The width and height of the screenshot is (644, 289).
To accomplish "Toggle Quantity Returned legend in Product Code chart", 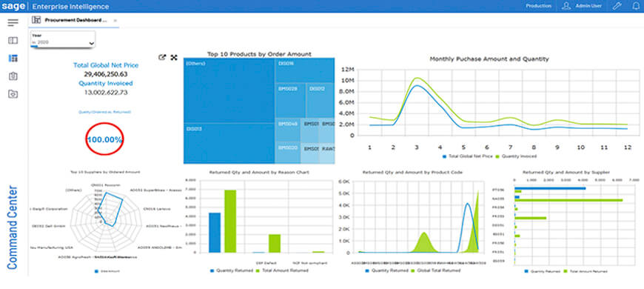I will (387, 270).
